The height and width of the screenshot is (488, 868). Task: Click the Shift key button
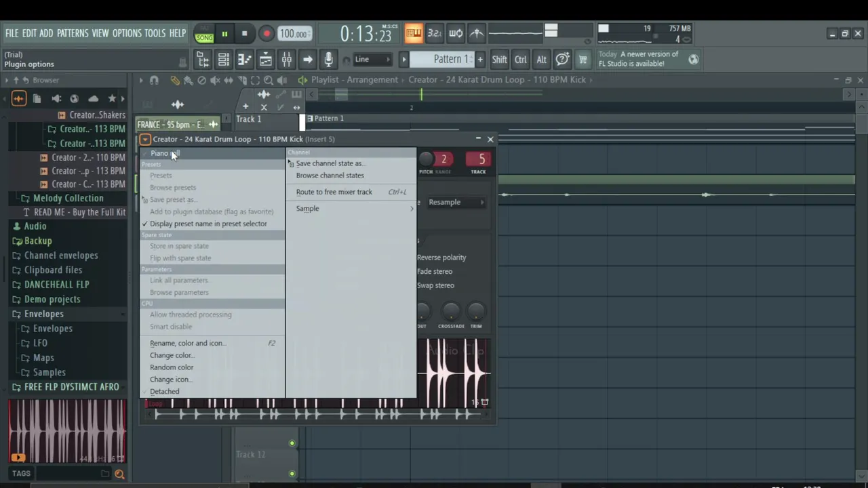coord(499,60)
